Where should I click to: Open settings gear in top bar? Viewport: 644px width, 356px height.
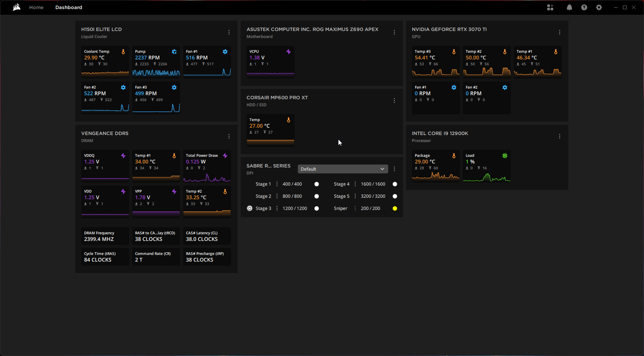tap(599, 7)
